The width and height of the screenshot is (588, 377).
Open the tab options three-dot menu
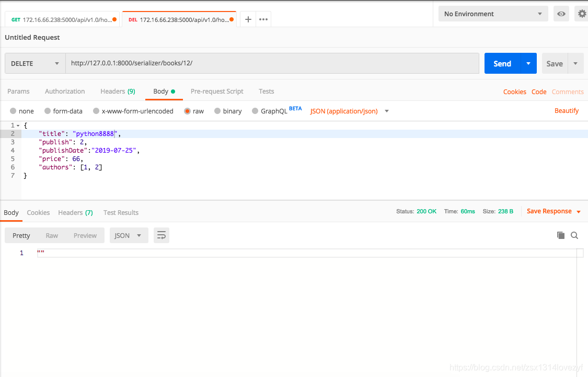point(263,19)
